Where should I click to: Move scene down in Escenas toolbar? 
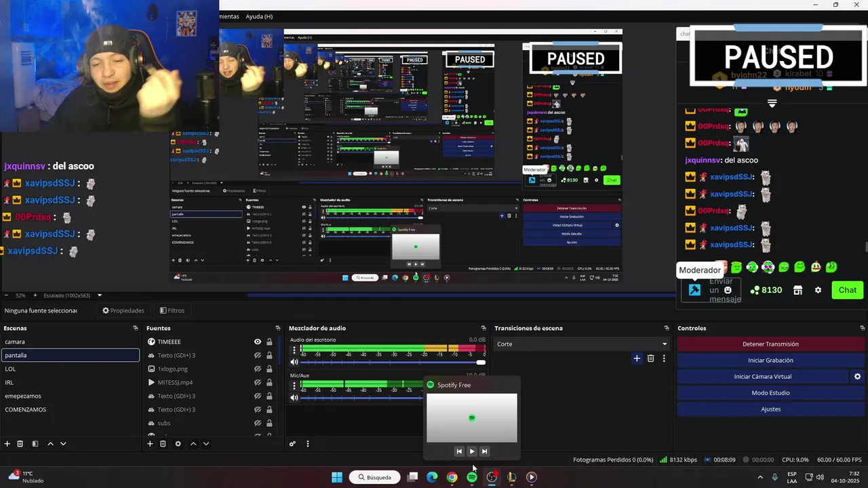(63, 444)
